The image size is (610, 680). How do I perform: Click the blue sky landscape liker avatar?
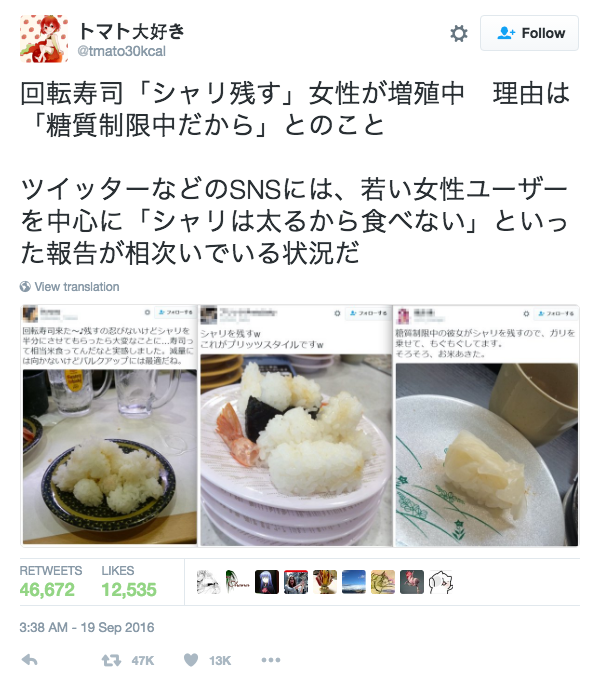click(x=354, y=582)
